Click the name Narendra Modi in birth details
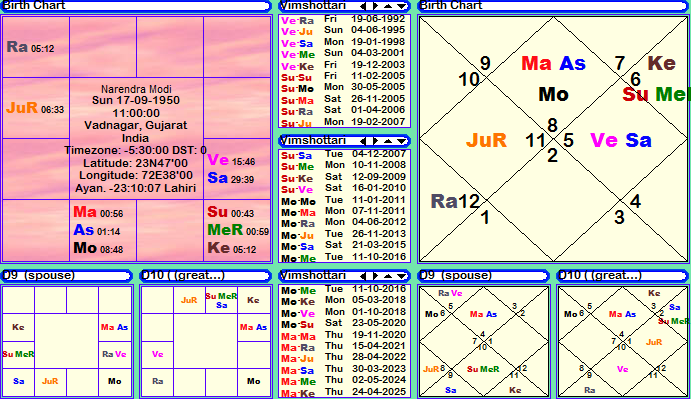 (136, 89)
